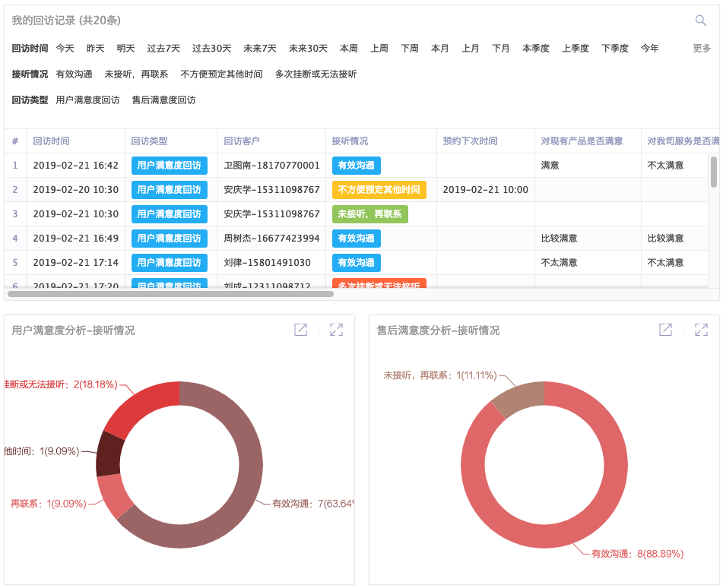Filter visit time by 今天

(65, 48)
